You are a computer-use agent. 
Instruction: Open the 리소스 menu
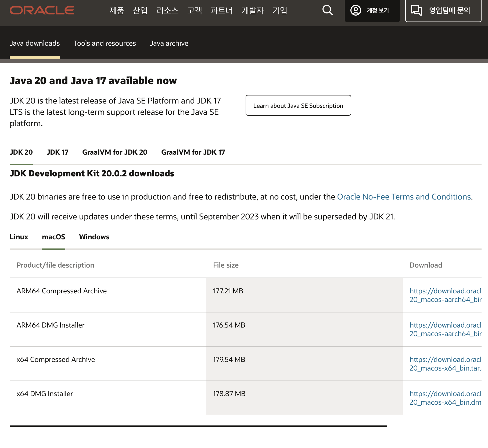point(167,10)
